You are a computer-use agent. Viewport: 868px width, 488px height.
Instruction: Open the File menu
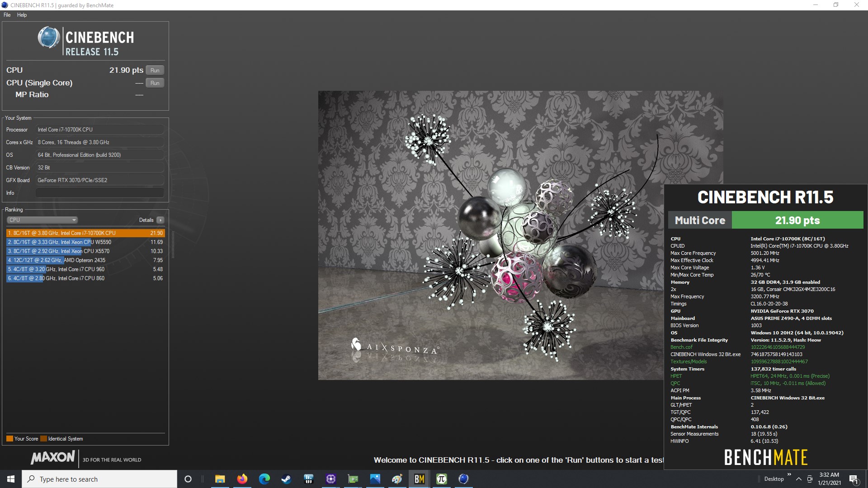[7, 15]
